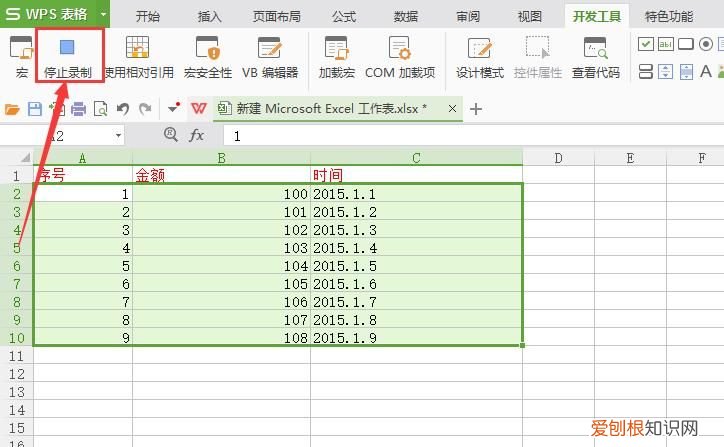Click the 时间 header cell
Screen dimensions: 724x447
416,175
